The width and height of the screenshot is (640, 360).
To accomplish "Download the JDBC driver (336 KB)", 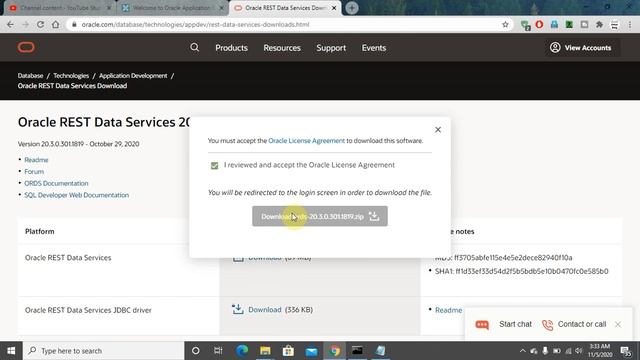I will coord(265,310).
